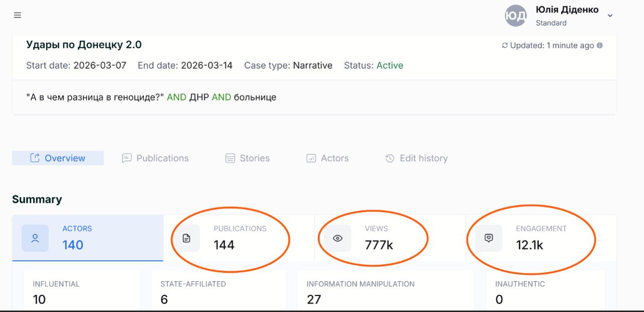Click the Inauthentic 0 stat card
This screenshot has width=644, height=312.
(x=545, y=292)
